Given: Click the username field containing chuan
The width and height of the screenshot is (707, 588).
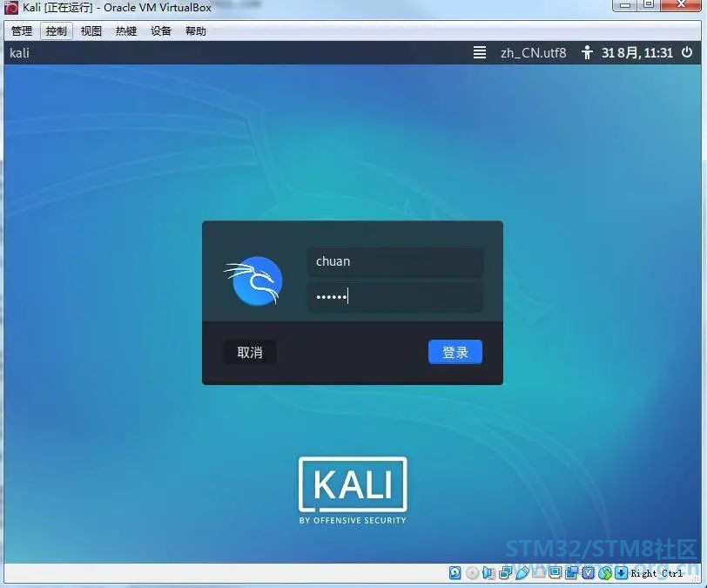Looking at the screenshot, I should click(394, 261).
